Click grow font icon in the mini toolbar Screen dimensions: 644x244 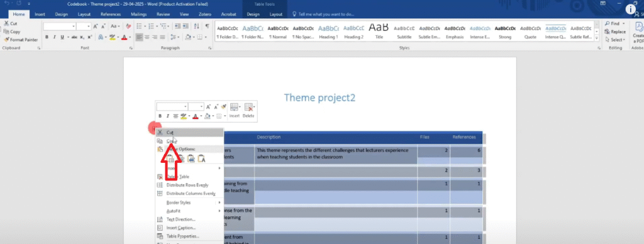[208, 107]
